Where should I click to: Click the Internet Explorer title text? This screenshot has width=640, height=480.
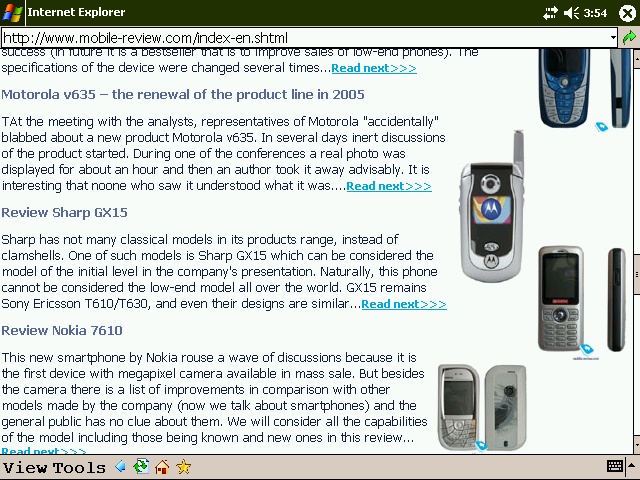tap(76, 12)
